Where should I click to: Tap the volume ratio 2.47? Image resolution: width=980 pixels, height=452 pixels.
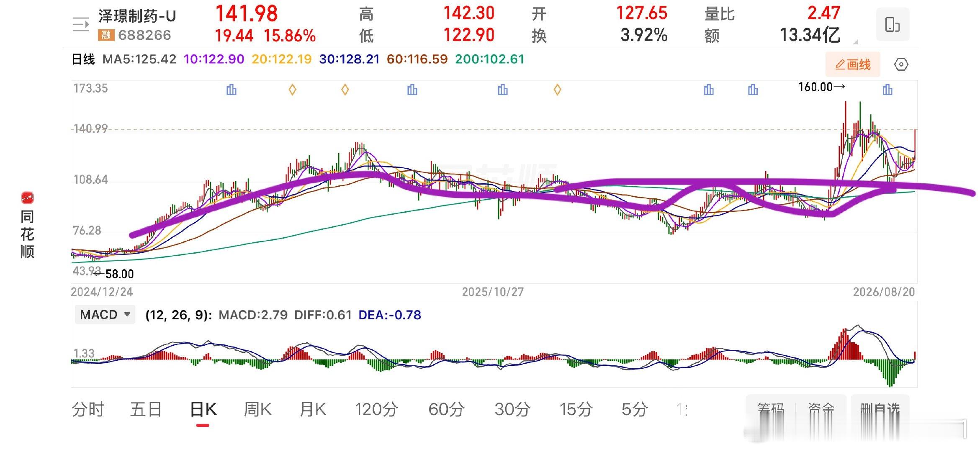[823, 13]
